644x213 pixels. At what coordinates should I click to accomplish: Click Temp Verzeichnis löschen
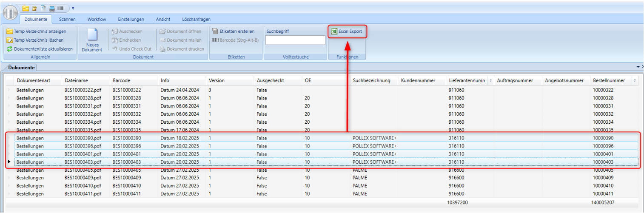coord(35,40)
